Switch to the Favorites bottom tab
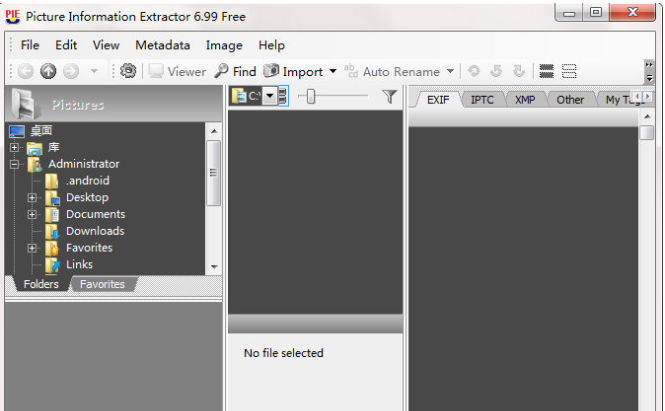 tap(102, 284)
